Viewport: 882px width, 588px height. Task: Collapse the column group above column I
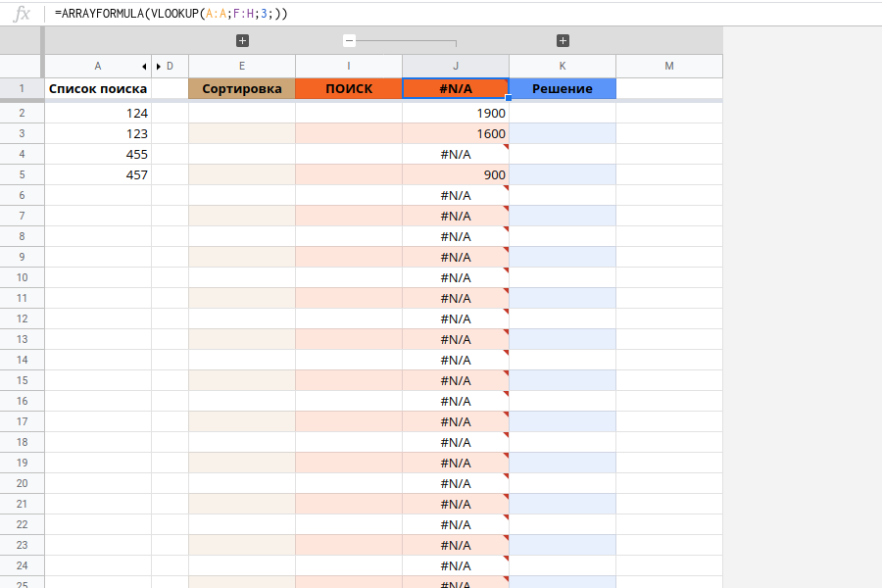(349, 41)
